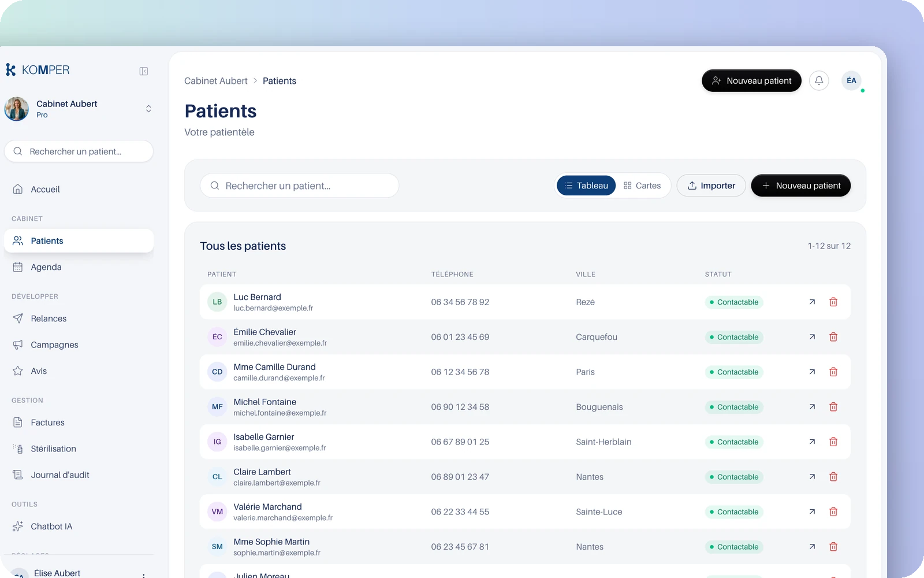The height and width of the screenshot is (578, 924).
Task: Focus main patient search field
Action: tap(299, 186)
